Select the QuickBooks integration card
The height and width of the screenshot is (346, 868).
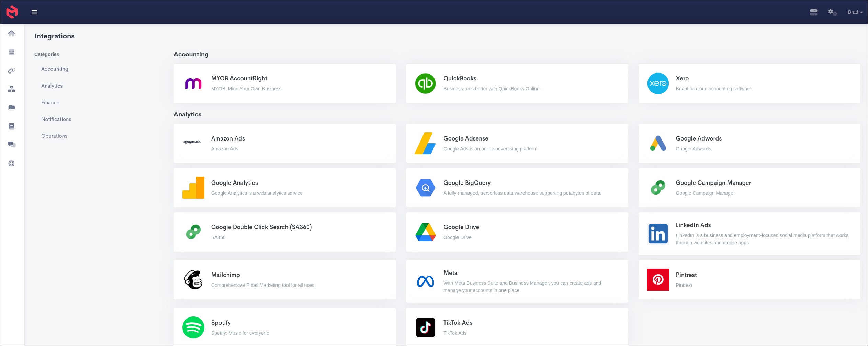(517, 83)
